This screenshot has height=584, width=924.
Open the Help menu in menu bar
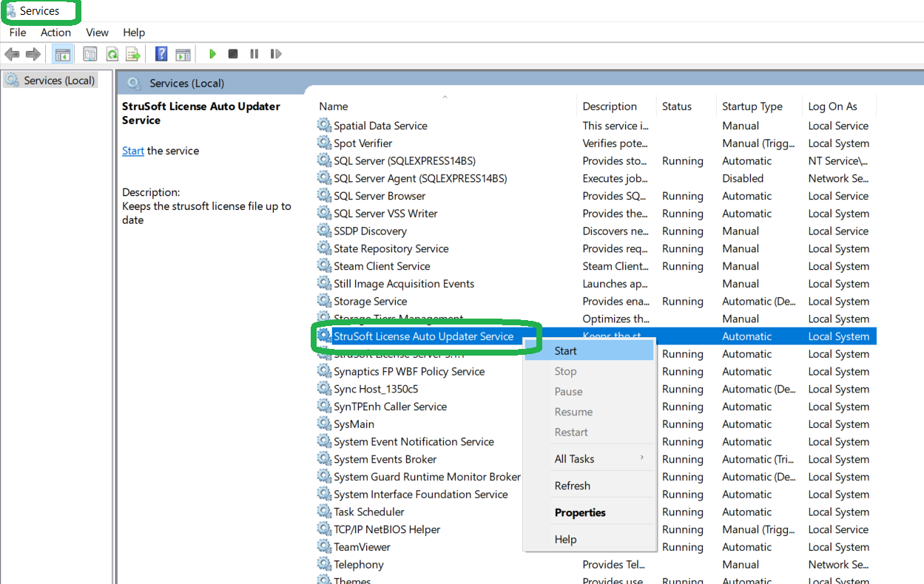134,33
